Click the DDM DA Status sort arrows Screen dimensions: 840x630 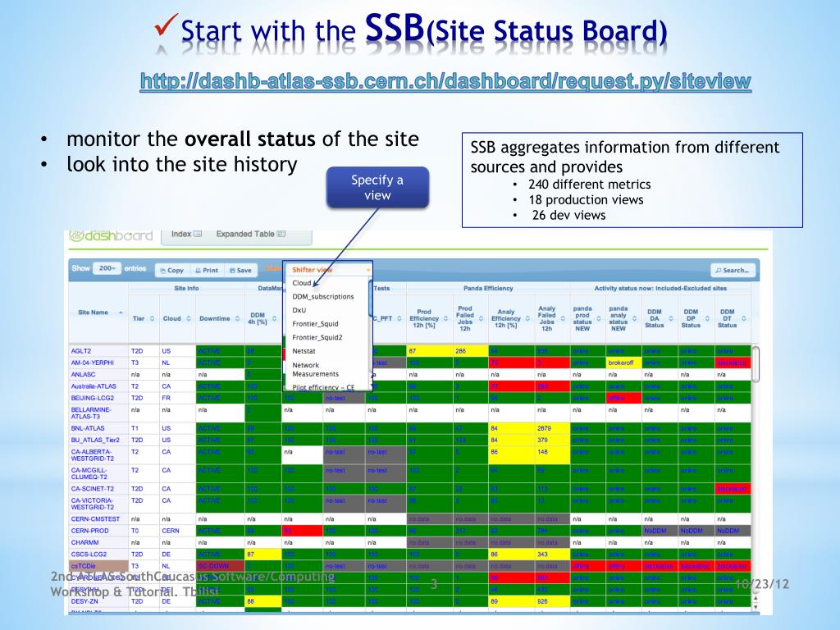point(671,319)
